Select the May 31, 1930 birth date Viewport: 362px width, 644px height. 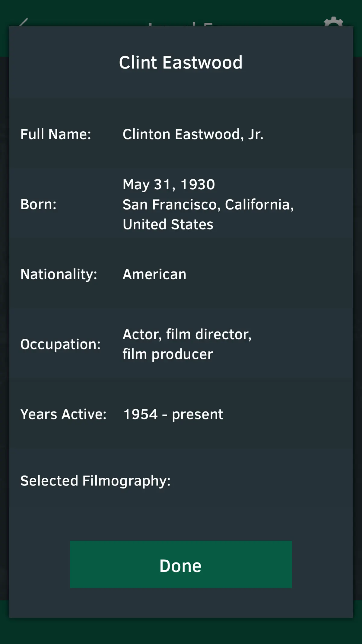[x=169, y=184]
